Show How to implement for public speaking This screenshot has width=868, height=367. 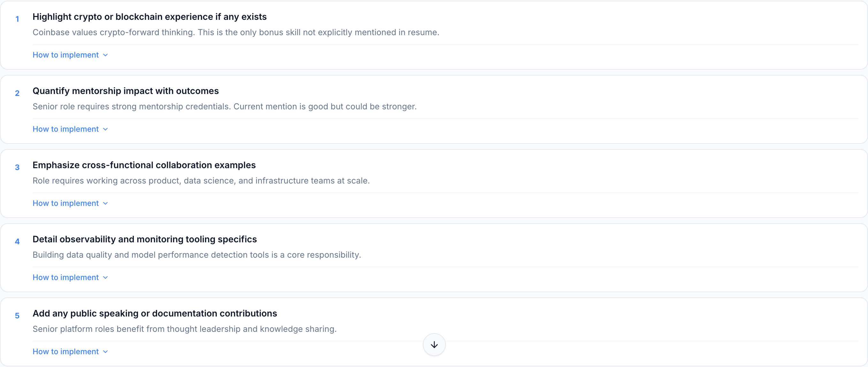(70, 352)
